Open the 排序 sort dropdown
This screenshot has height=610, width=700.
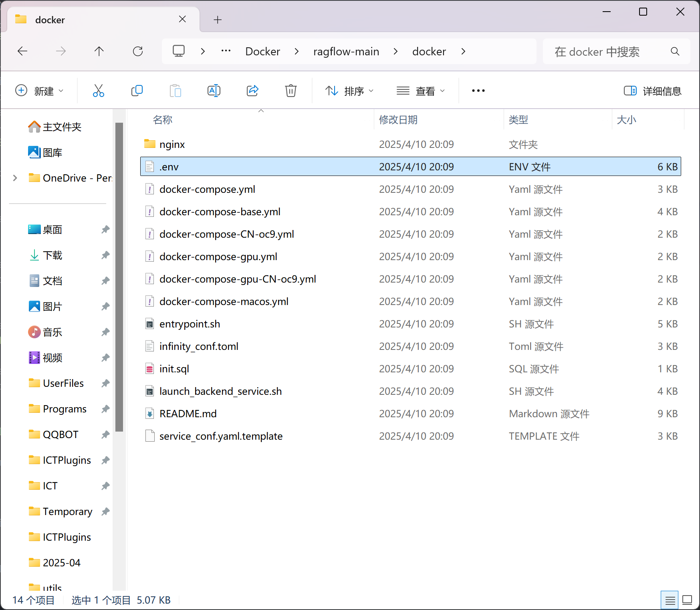click(349, 91)
